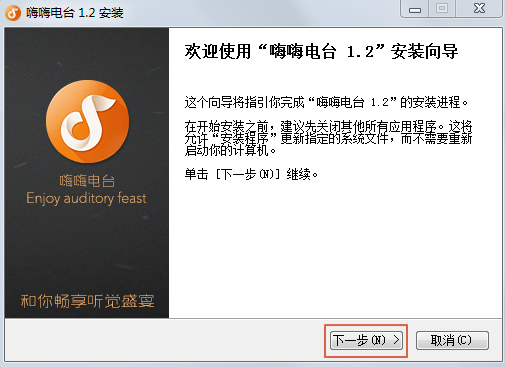This screenshot has width=505, height=367.
Task: Cancel setup with 取消(C) button
Action: pos(452,340)
